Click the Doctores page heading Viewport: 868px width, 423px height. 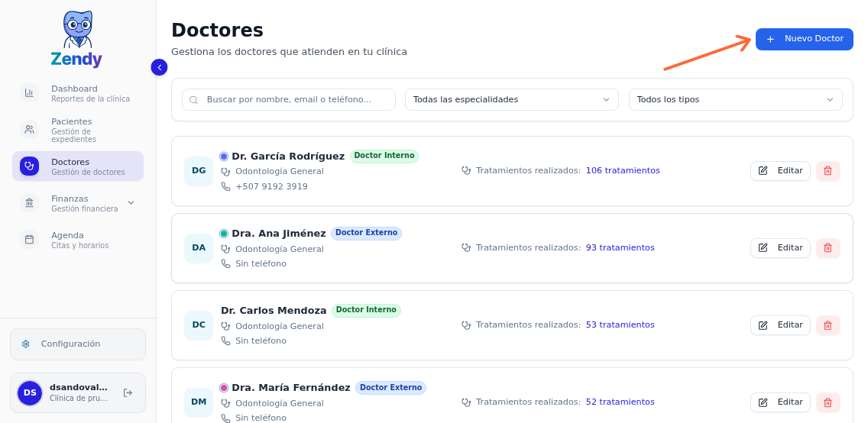click(x=217, y=30)
